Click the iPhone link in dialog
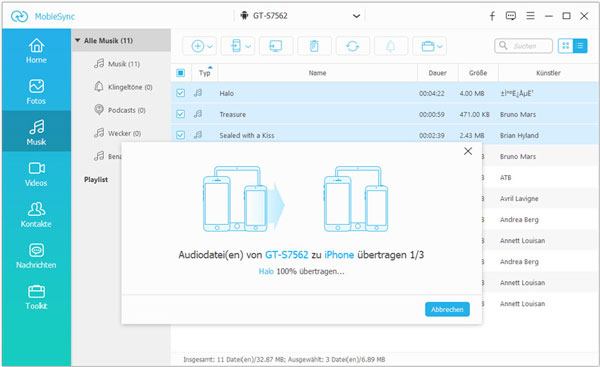 pyautogui.click(x=339, y=255)
